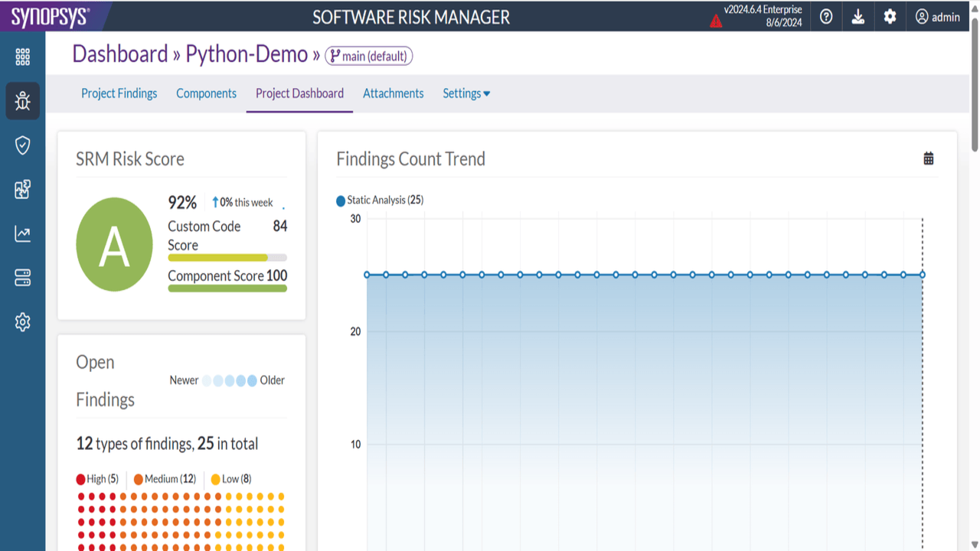Image resolution: width=980 pixels, height=551 pixels.
Task: Toggle the Medium severity legend filter
Action: point(165,479)
